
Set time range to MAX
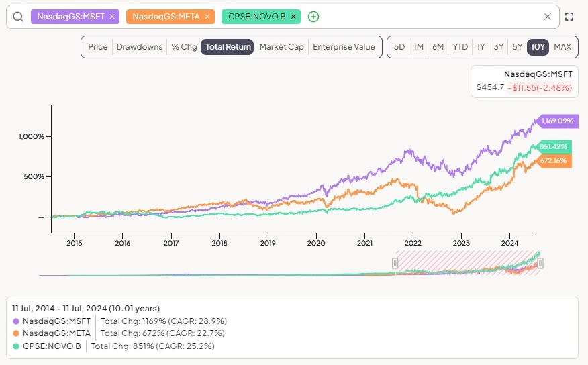point(562,47)
